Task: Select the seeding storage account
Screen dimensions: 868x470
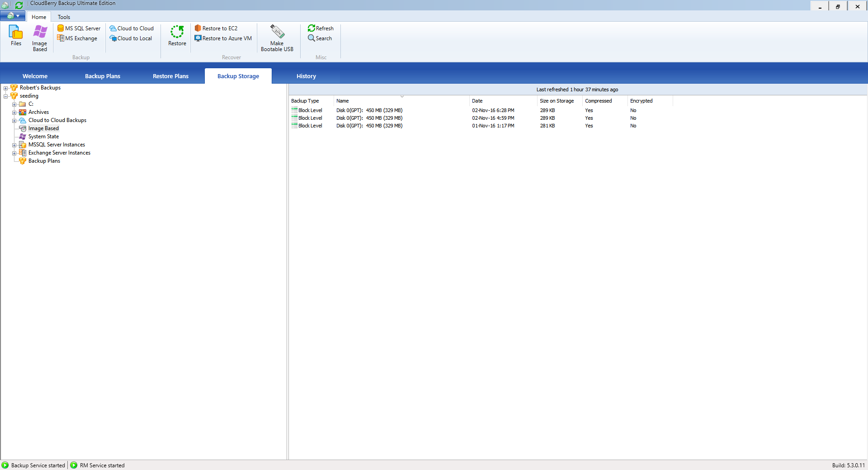Action: click(29, 96)
